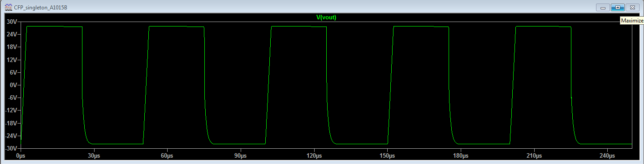Close the waveform window
The width and height of the screenshot is (644, 164).
[632, 7]
